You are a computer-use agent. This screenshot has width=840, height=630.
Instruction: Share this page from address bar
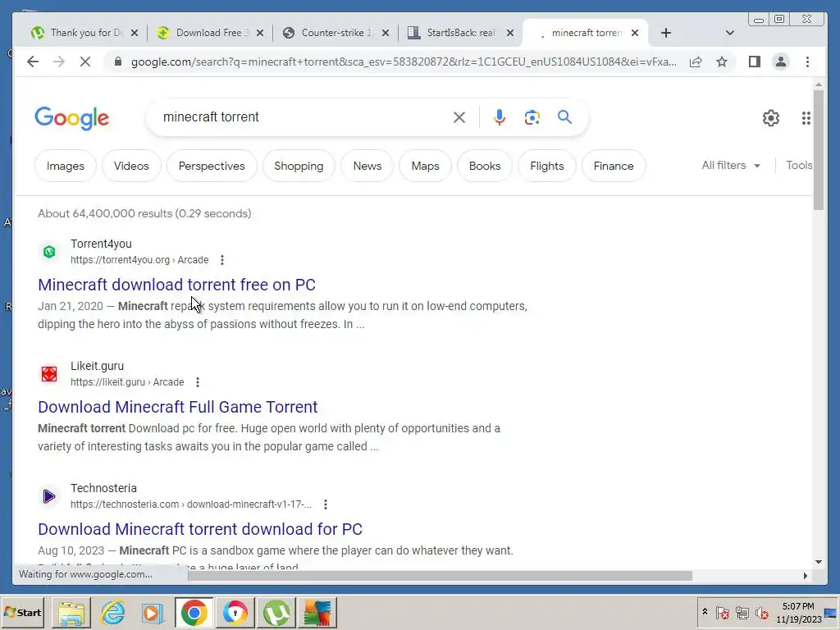coord(696,62)
